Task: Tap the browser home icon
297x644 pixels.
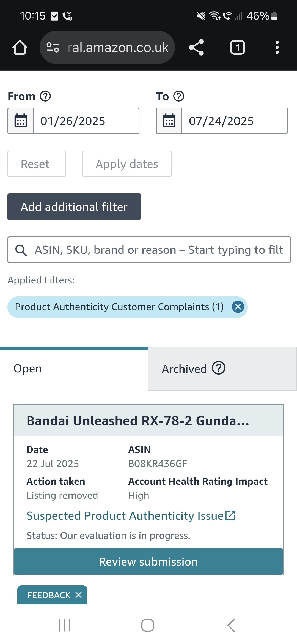Action: pyautogui.click(x=20, y=47)
